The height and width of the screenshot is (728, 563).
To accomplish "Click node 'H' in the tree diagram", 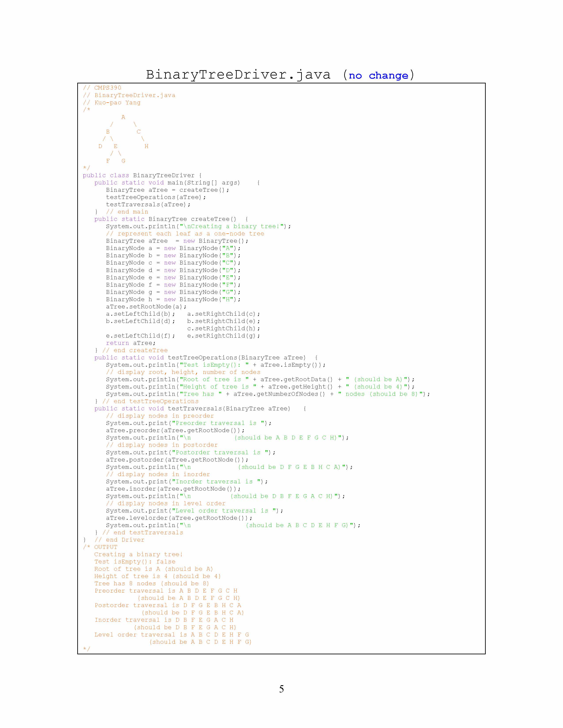I will 146,146.
